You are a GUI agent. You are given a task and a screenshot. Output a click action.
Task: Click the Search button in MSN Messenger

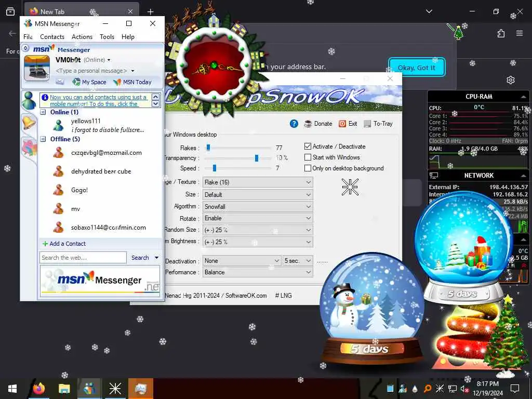140,258
